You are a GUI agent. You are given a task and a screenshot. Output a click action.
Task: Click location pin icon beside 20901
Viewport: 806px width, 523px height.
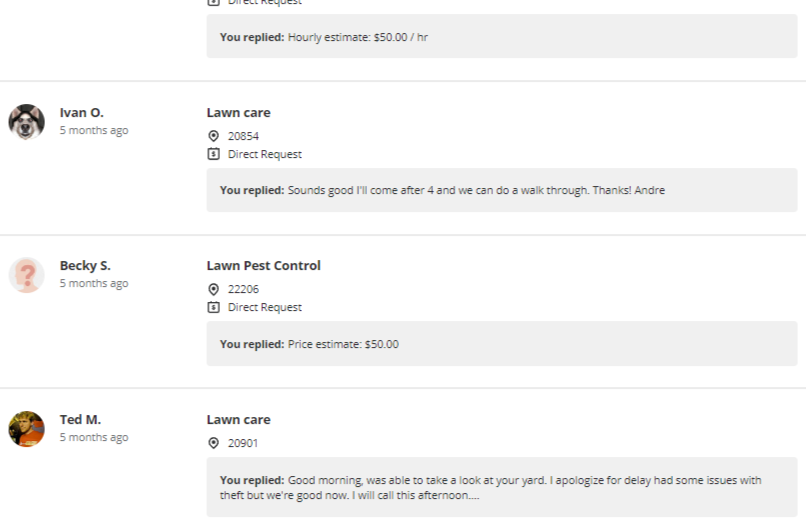pos(213,443)
